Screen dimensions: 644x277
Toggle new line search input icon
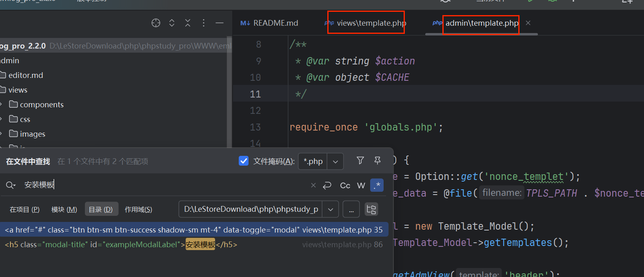[x=327, y=185]
